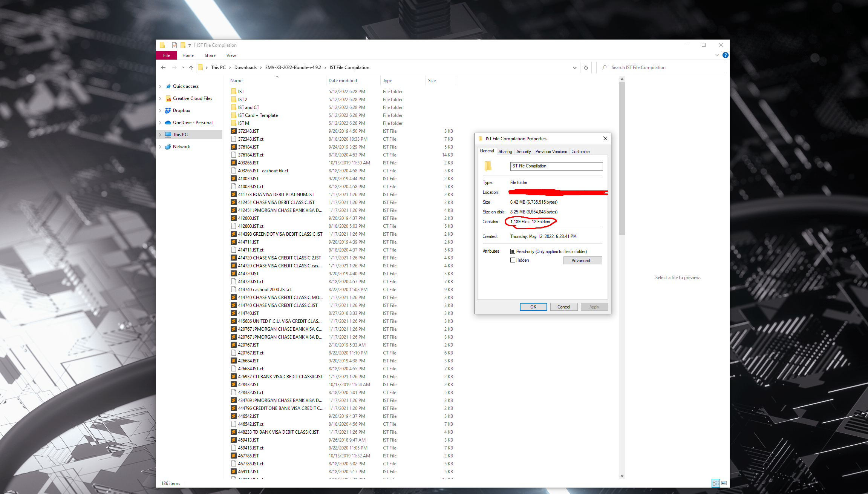Switch to the Share ribbon tab
Image resolution: width=868 pixels, height=494 pixels.
pos(210,55)
